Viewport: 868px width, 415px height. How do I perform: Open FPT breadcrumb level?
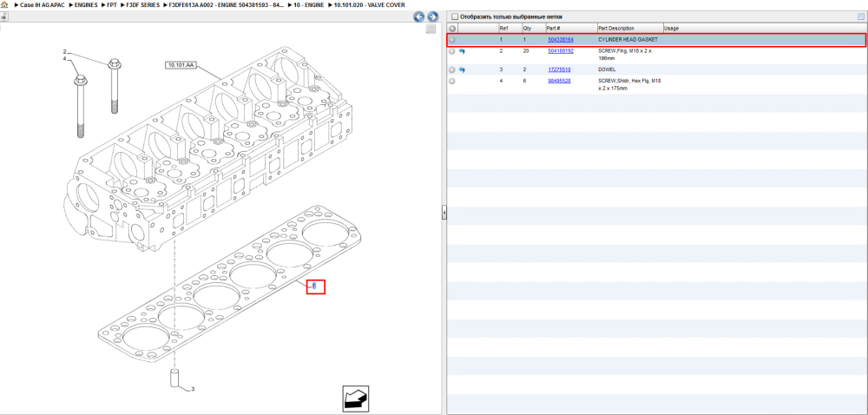click(112, 4)
